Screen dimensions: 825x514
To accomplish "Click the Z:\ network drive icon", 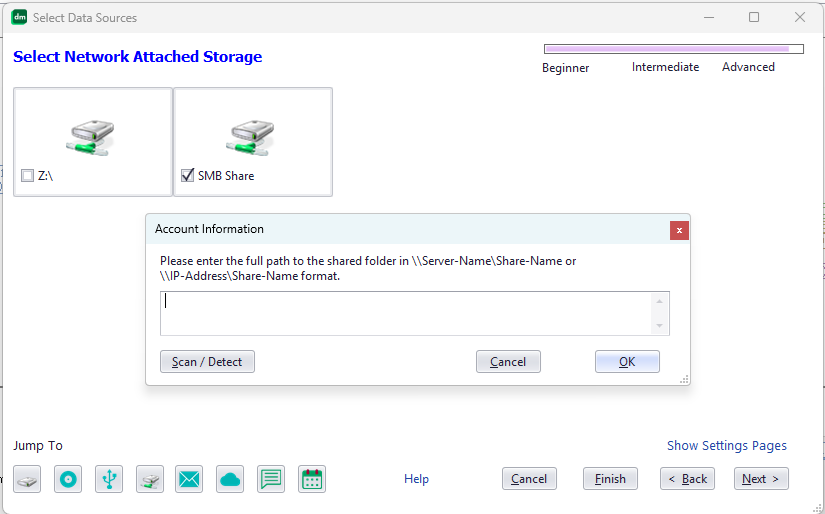I will pos(90,138).
